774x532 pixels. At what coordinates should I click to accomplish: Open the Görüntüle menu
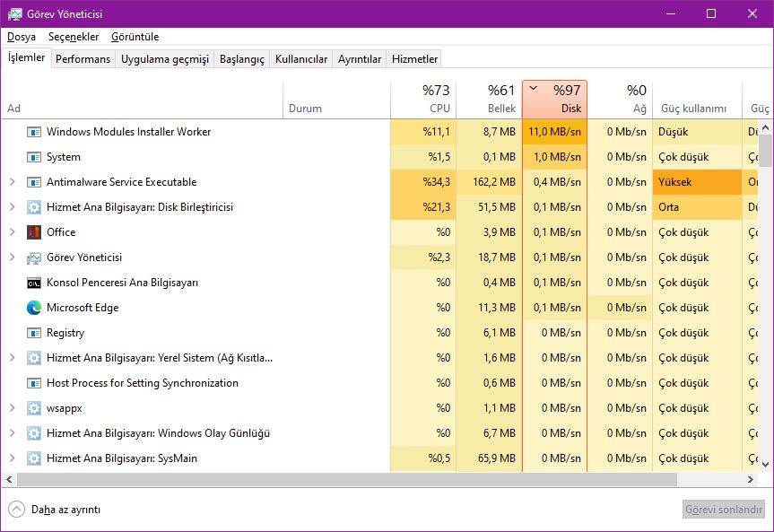tap(135, 37)
